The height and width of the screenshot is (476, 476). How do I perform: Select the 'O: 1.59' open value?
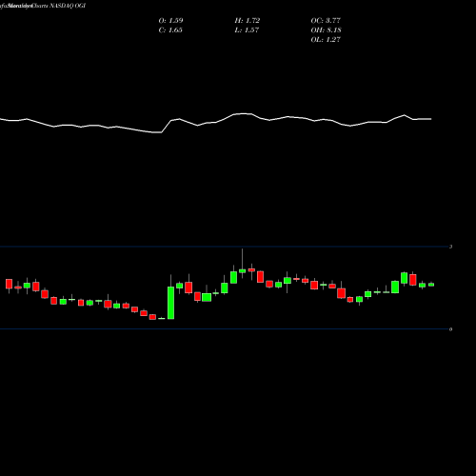[170, 21]
